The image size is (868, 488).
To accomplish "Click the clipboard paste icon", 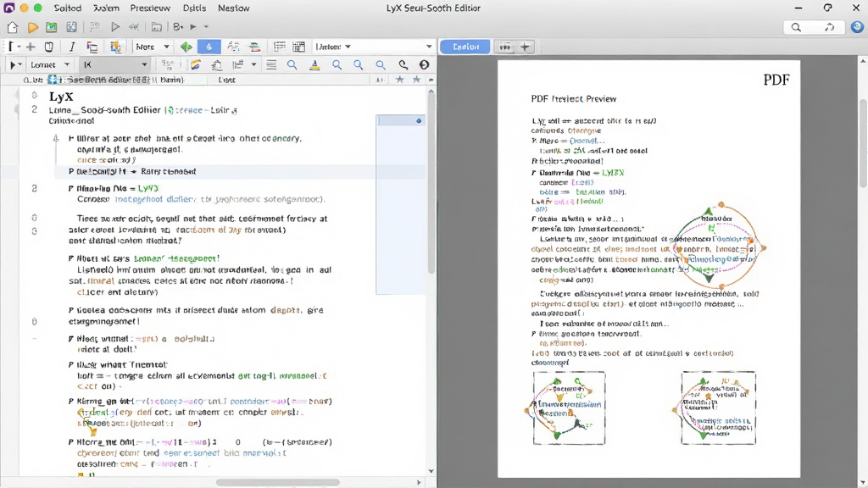I will point(48,47).
